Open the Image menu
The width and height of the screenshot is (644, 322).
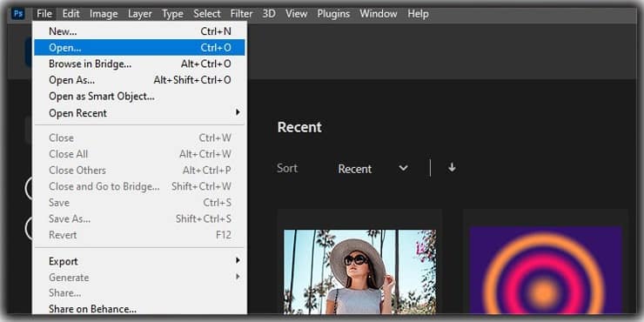[x=104, y=14]
